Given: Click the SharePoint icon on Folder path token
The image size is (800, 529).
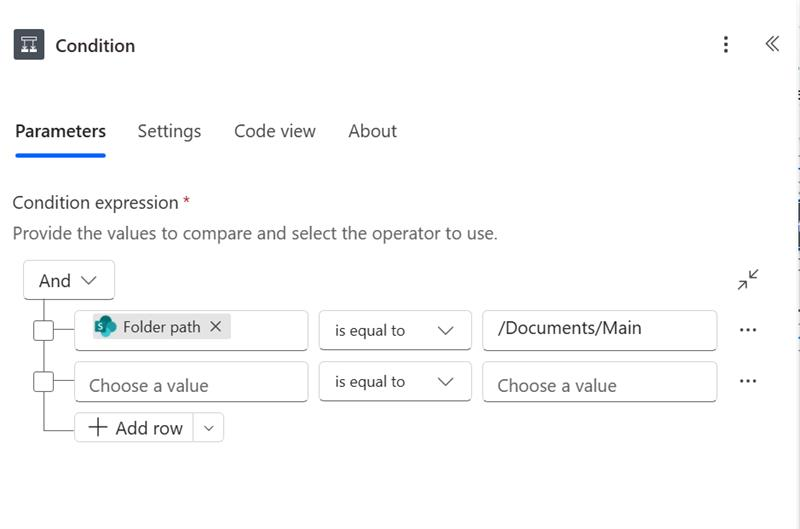Looking at the screenshot, I should click(x=105, y=326).
